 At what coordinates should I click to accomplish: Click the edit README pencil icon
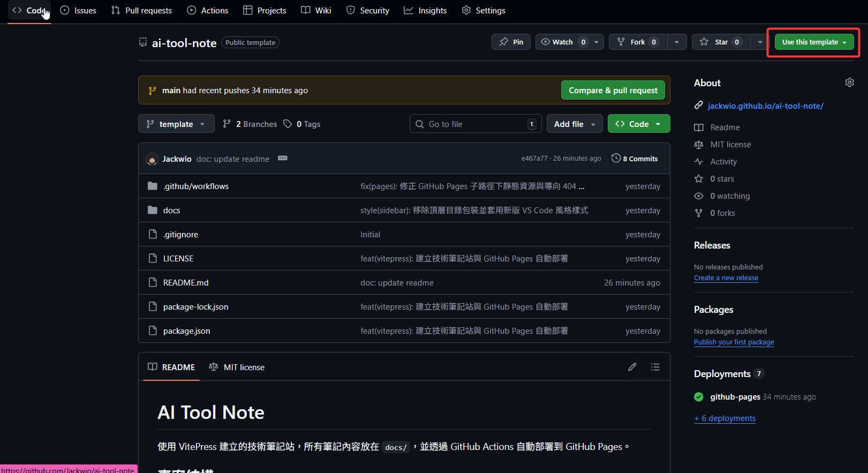[632, 367]
